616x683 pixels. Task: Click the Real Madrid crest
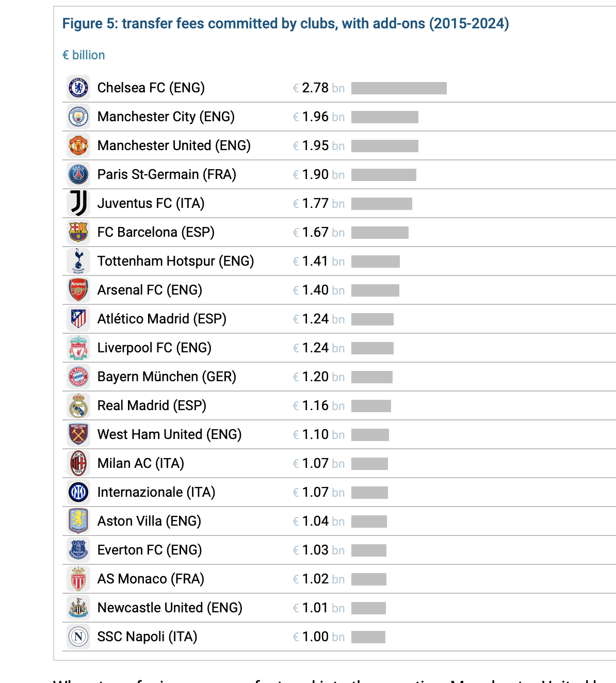[78, 405]
